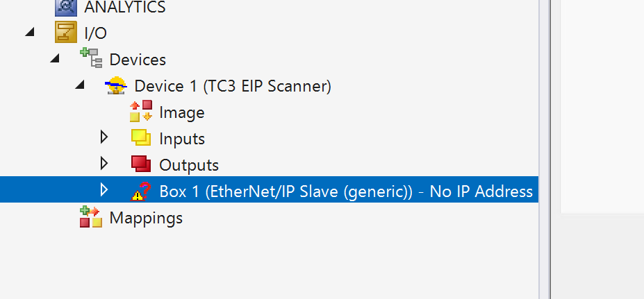644x299 pixels.
Task: Select the Devices tree icon
Action: pos(91,59)
